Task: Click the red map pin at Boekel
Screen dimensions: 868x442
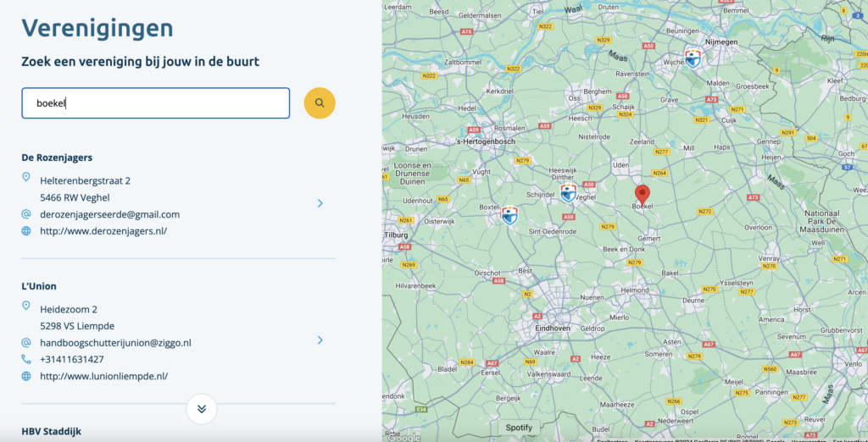Action: (x=643, y=194)
